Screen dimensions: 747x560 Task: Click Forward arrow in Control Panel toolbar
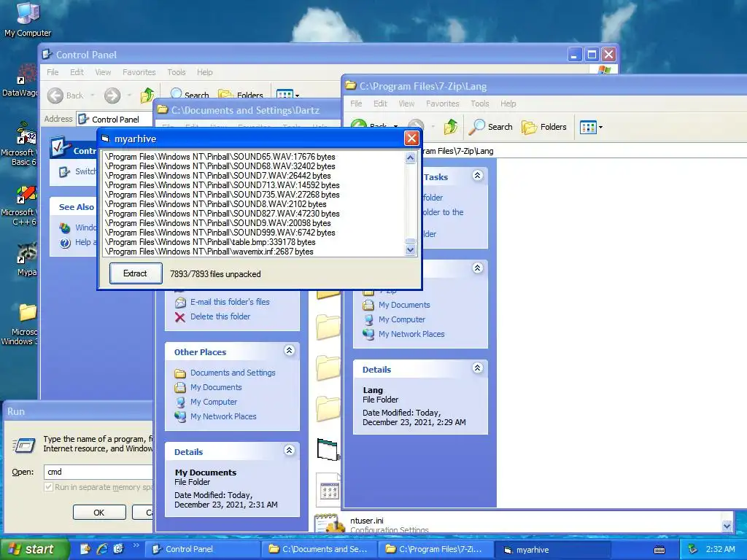pos(112,96)
